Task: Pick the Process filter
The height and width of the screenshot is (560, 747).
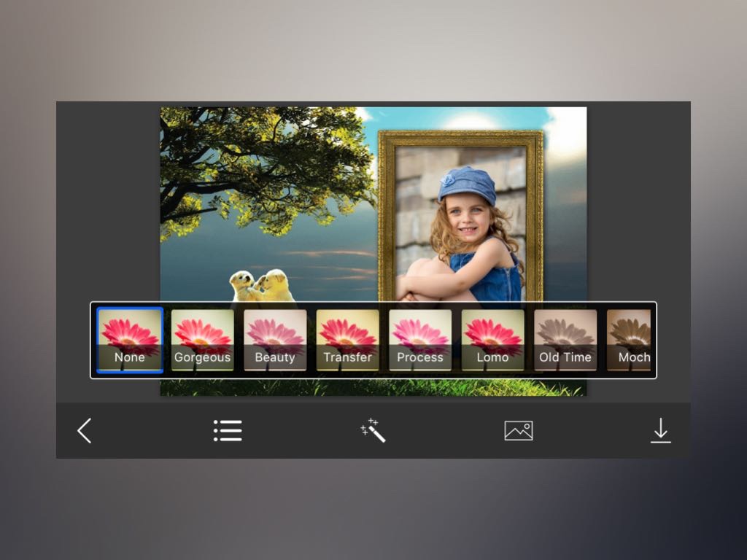Action: tap(420, 340)
